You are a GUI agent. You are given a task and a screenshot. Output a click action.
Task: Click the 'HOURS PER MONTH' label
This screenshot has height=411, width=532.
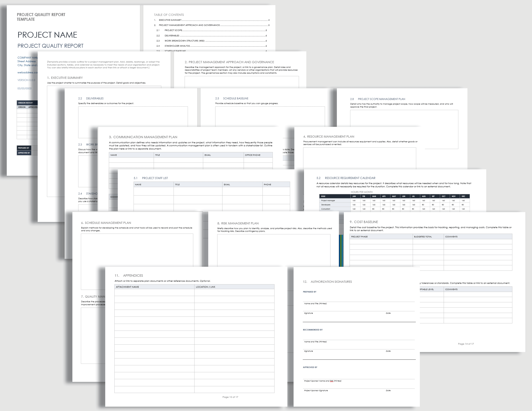point(361,192)
